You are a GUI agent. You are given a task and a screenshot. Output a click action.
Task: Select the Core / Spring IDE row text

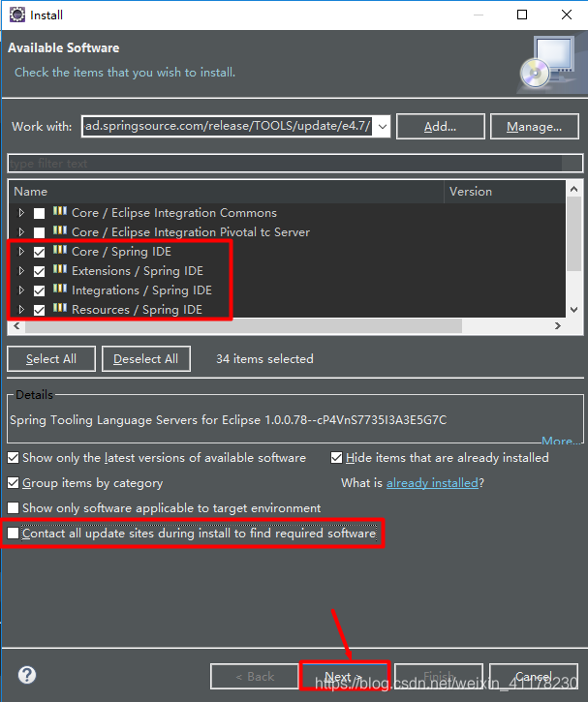[121, 252]
